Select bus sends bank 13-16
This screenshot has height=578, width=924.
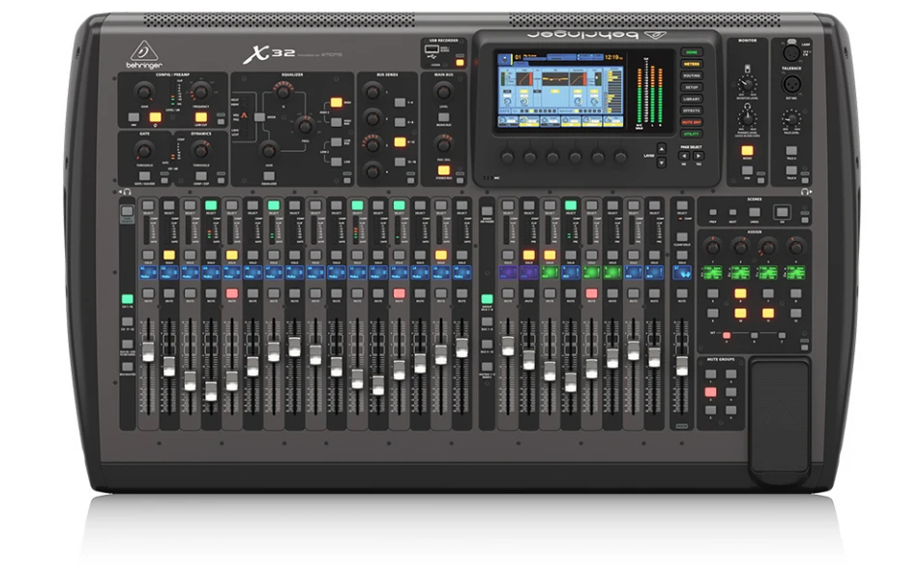coord(400,162)
